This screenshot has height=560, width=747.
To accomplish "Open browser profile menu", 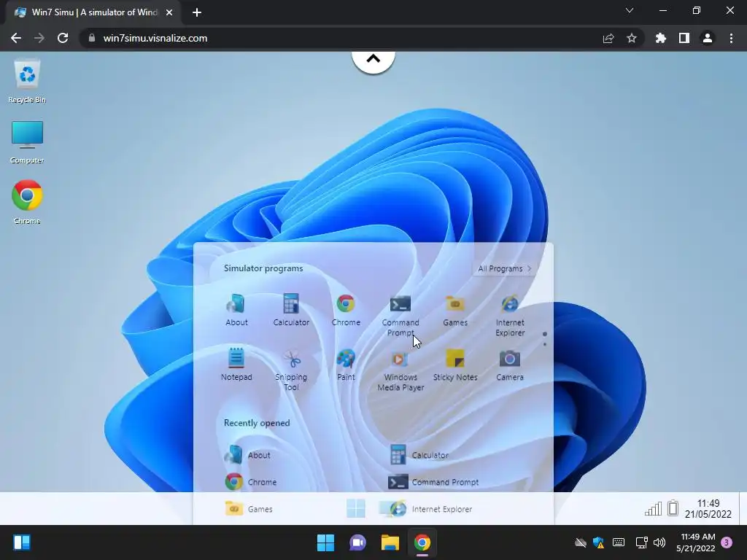I will (708, 38).
